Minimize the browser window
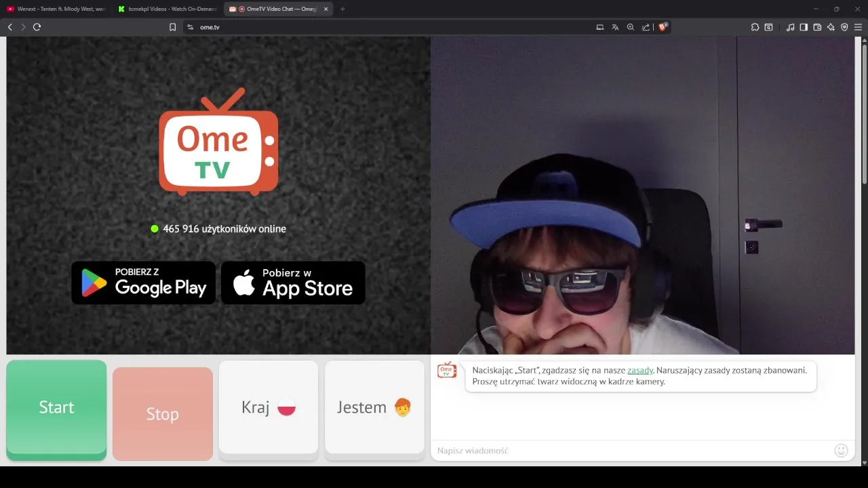 pyautogui.click(x=815, y=9)
